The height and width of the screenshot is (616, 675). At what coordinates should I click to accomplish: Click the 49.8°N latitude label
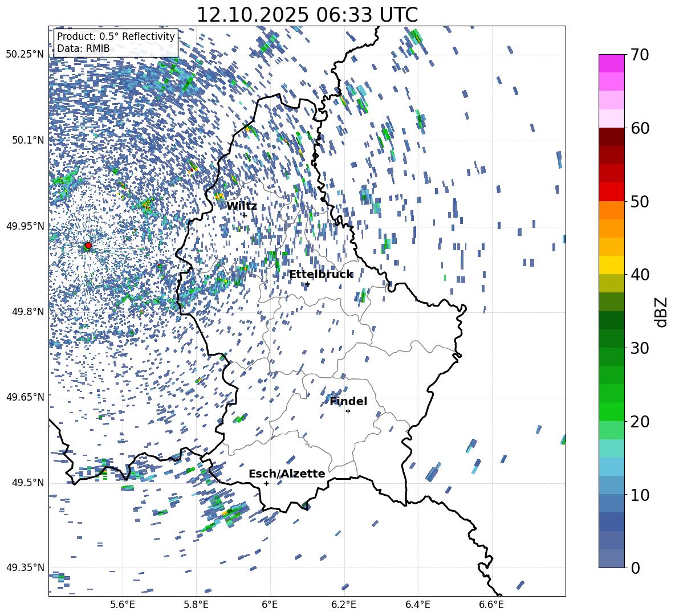click(27, 312)
